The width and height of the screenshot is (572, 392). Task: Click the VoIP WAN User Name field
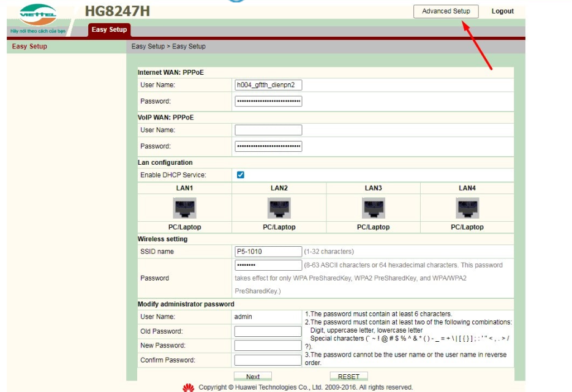point(268,130)
